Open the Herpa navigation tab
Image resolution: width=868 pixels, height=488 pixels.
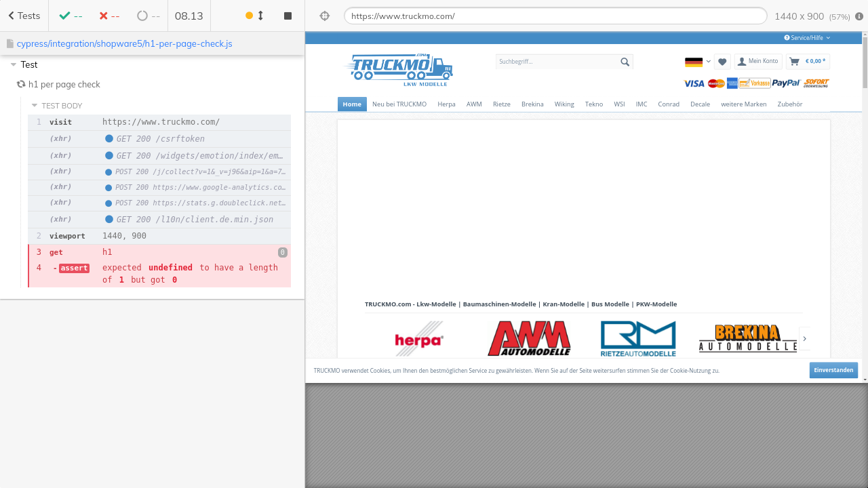pyautogui.click(x=446, y=104)
